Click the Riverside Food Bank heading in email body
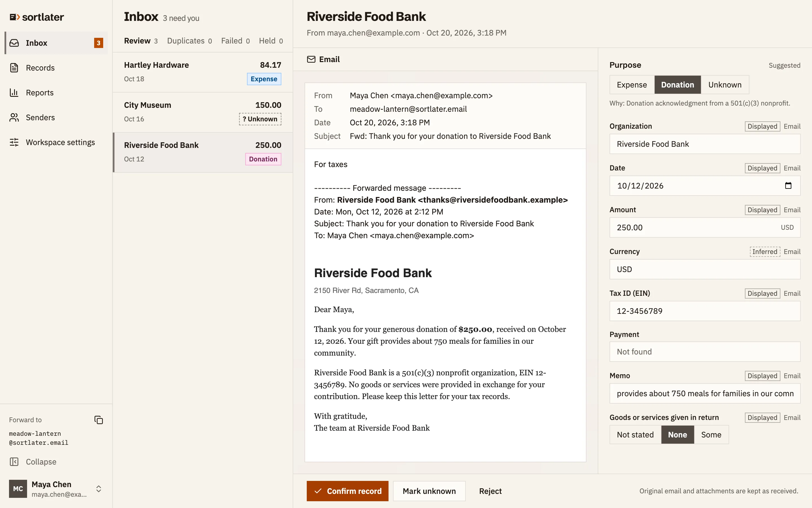This screenshot has width=812, height=508. click(373, 273)
